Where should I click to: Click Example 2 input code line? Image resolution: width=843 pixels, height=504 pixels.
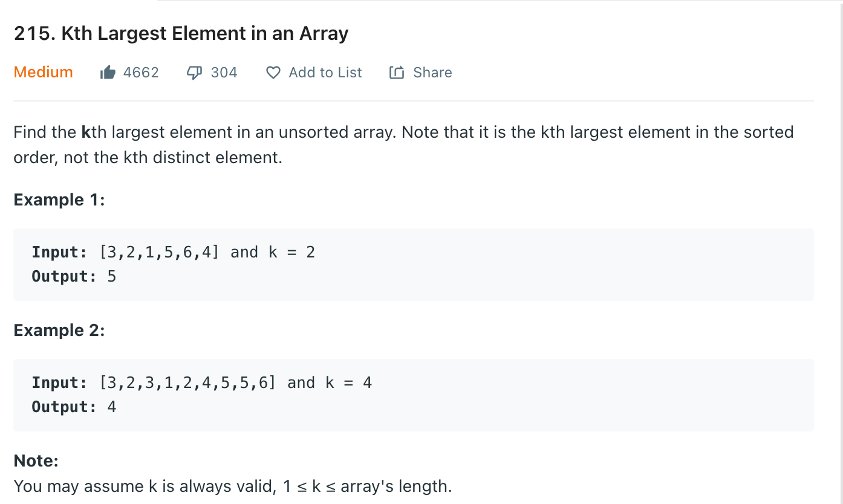coord(202,383)
